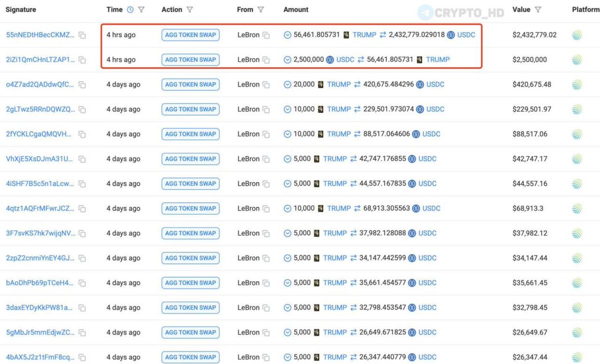Copy signature 2iZi1QmCHnLTZAP1...
This screenshot has width=600, height=364.
tap(82, 60)
